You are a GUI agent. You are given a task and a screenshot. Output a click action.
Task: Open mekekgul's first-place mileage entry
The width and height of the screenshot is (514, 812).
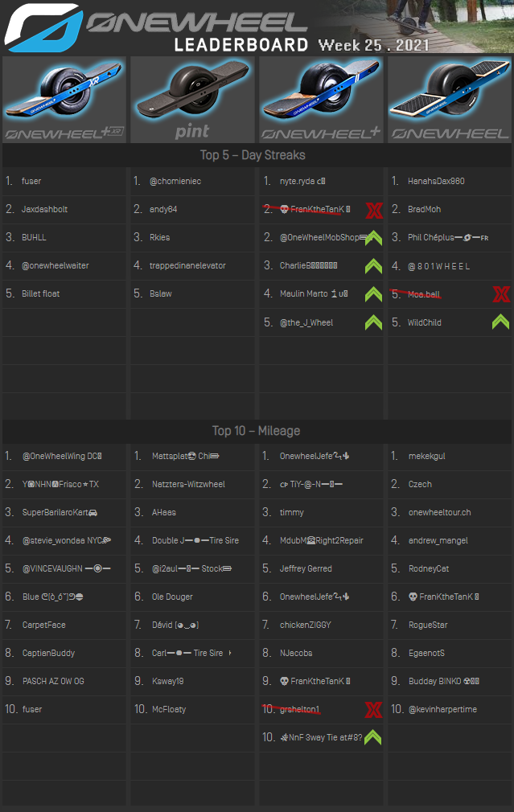[x=426, y=456]
